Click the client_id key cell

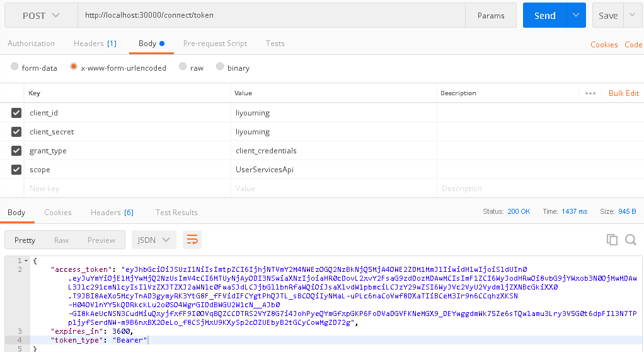pyautogui.click(x=128, y=113)
